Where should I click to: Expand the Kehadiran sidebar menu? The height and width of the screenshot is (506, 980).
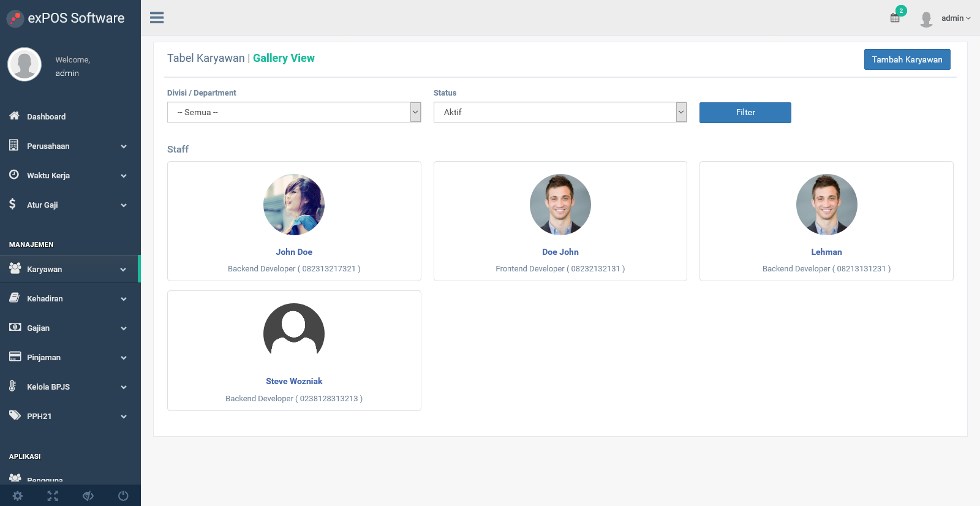point(70,298)
